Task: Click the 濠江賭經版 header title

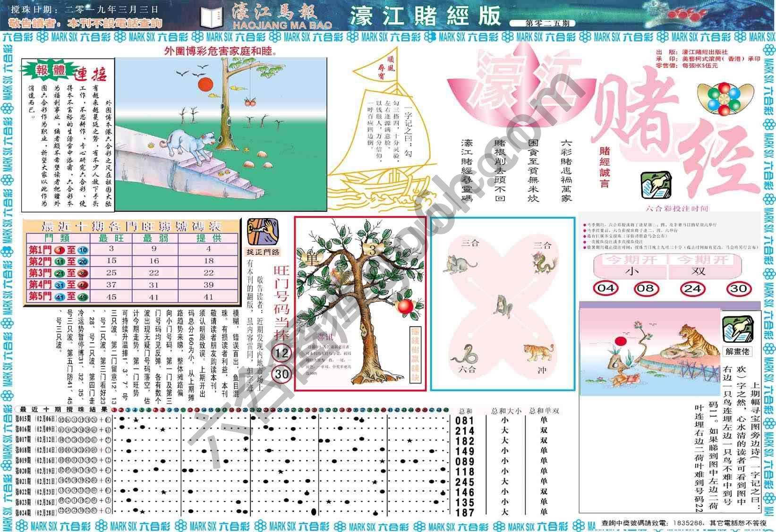Action: (425, 16)
